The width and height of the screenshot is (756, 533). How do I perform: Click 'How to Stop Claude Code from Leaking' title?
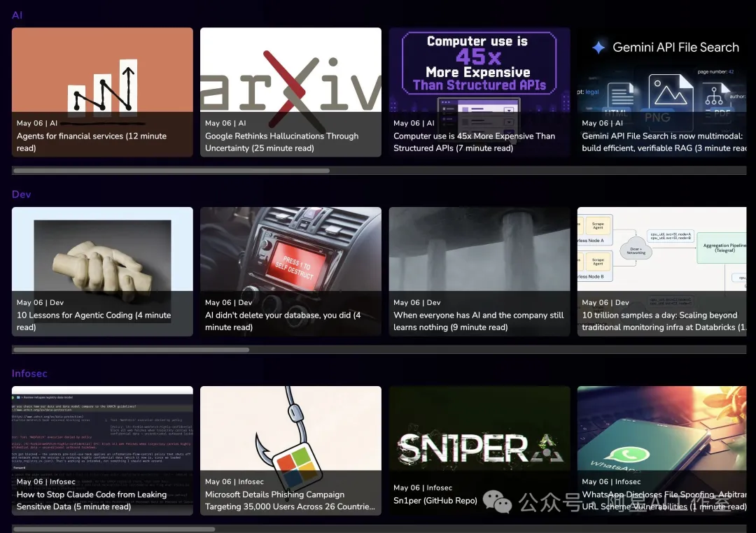coord(92,500)
